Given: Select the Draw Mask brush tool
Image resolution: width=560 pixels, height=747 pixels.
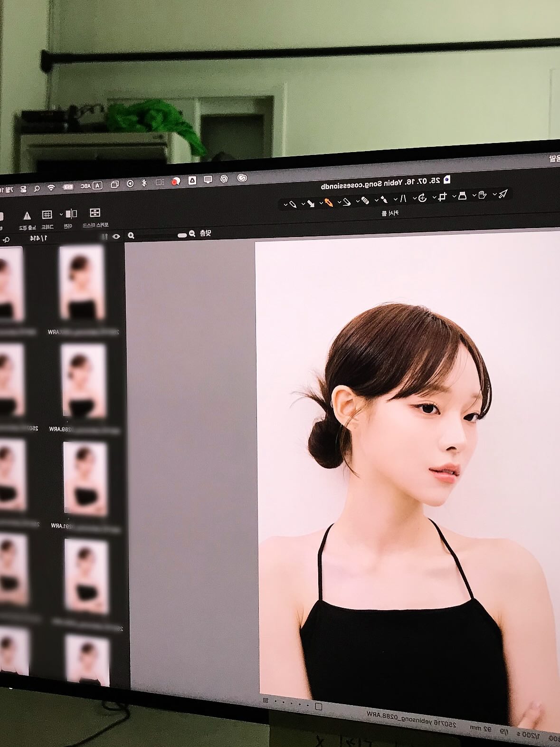Looking at the screenshot, I should [x=384, y=200].
